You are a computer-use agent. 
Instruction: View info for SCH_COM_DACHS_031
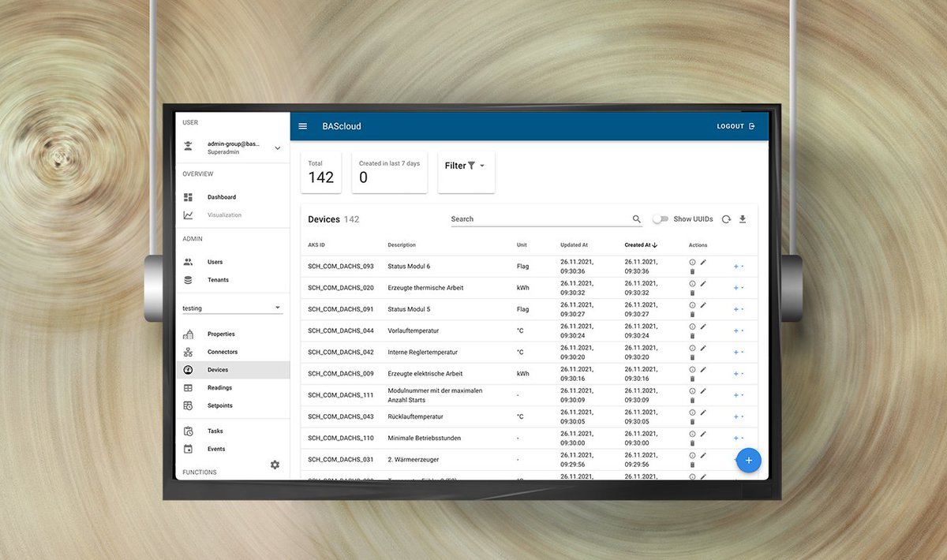click(x=692, y=455)
